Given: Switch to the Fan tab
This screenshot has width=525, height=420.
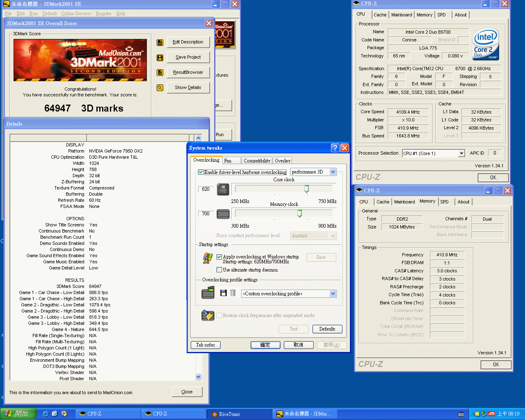Looking at the screenshot, I should 231,161.
